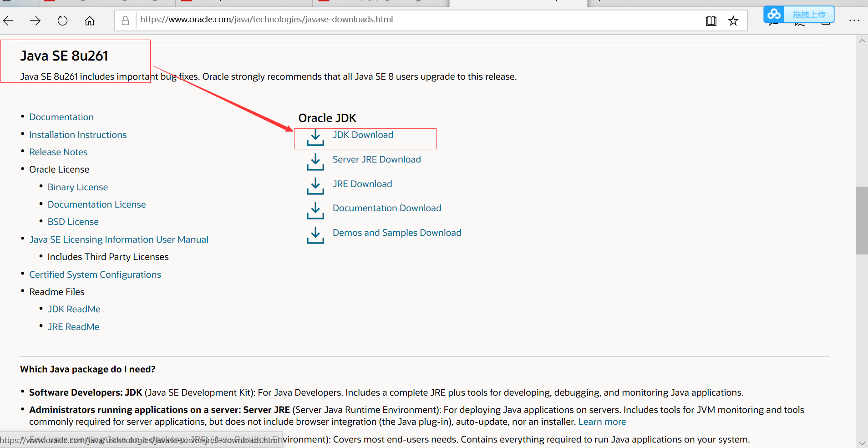Click the Baidu cloud drag-upload button
This screenshot has height=448, width=868.
[799, 15]
